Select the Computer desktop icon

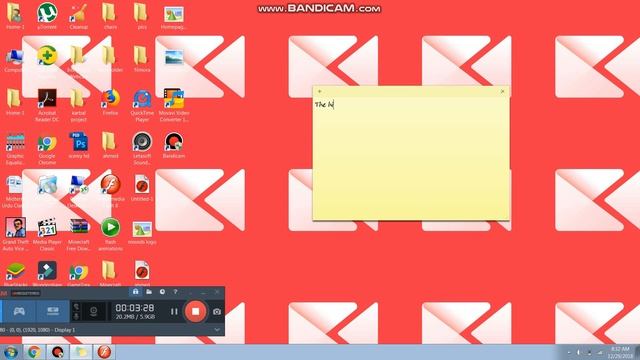[15, 60]
